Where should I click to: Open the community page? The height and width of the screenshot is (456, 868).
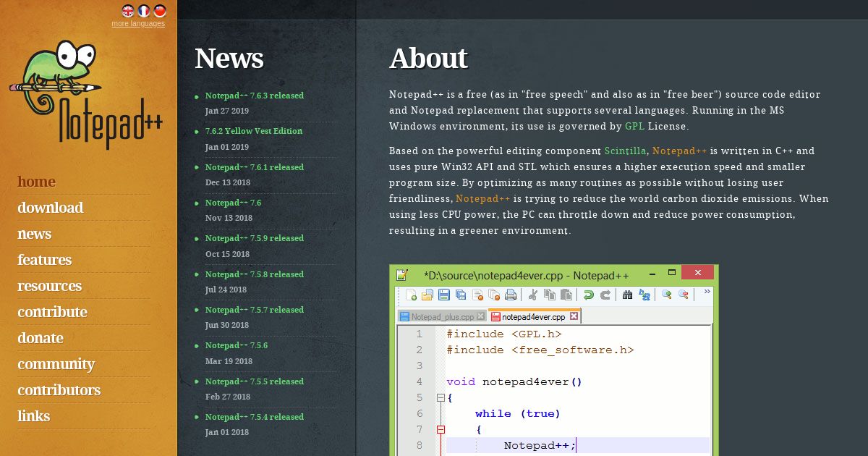[x=56, y=364]
